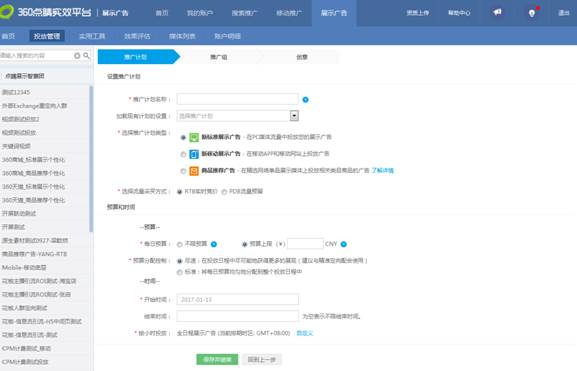Image resolution: width=577 pixels, height=371 pixels.
Task: Open sidebar item containing 'YANG-RTB'
Action: click(34, 254)
